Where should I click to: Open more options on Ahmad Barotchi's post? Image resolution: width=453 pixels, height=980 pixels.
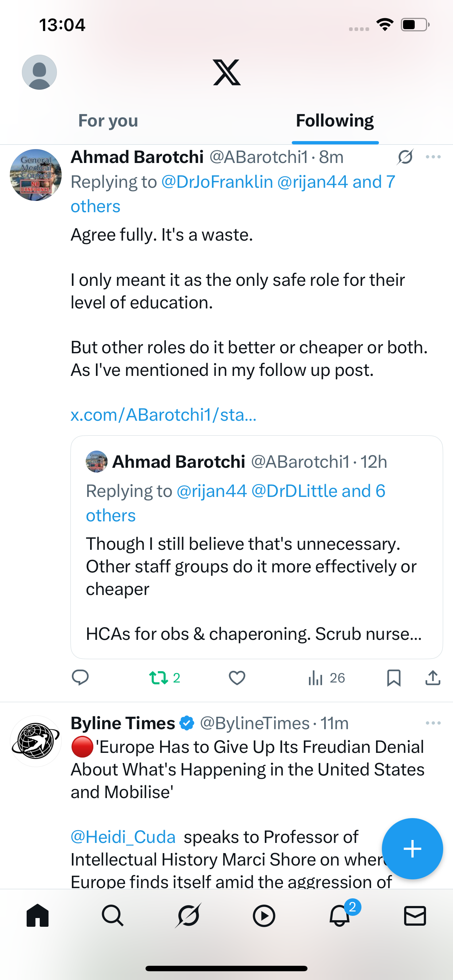click(x=433, y=157)
